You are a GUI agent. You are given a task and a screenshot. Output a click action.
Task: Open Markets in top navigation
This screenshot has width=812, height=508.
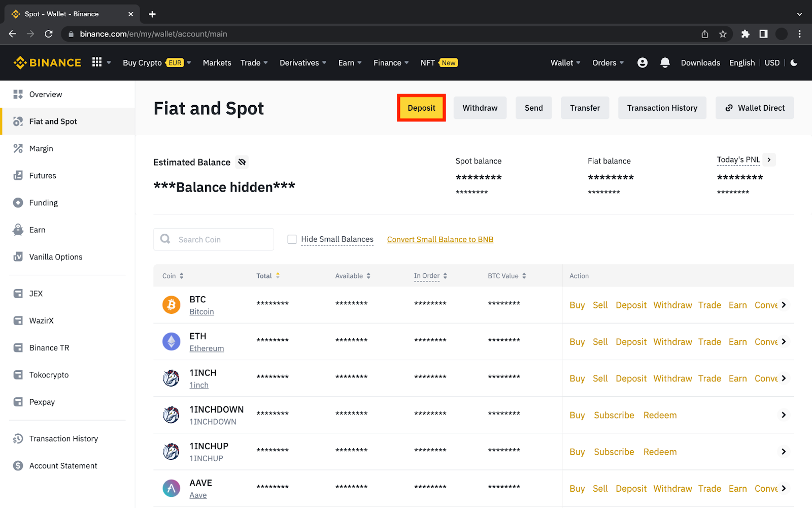tap(217, 62)
